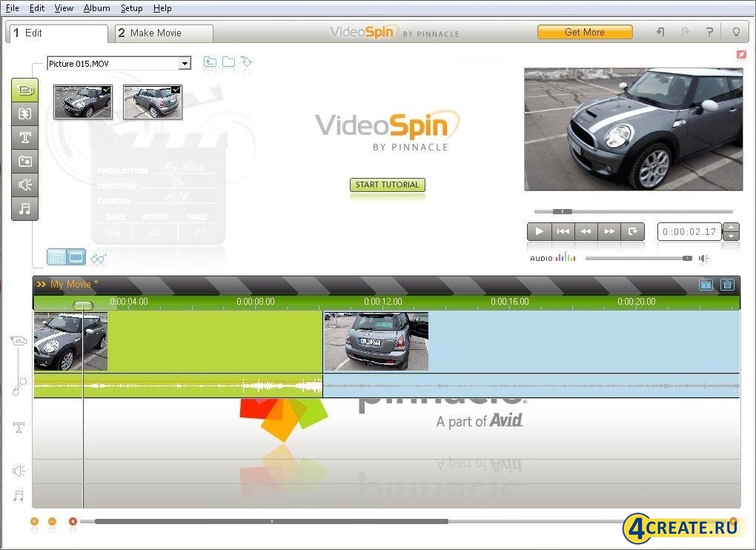The image size is (756, 550).
Task: Open the Sound Effects album section
Action: click(x=24, y=185)
